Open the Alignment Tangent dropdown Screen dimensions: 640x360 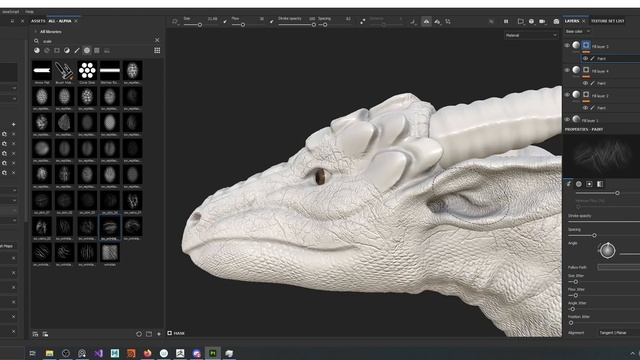pyautogui.click(x=619, y=333)
